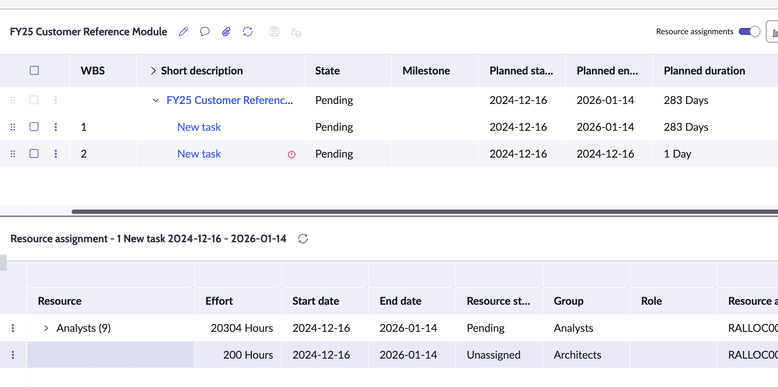Click the Unassigned resource state cell
The width and height of the screenshot is (778, 387).
click(x=499, y=355)
